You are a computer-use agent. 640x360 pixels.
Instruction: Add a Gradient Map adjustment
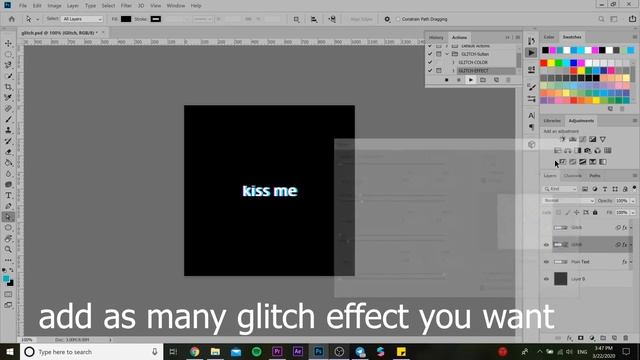602,162
